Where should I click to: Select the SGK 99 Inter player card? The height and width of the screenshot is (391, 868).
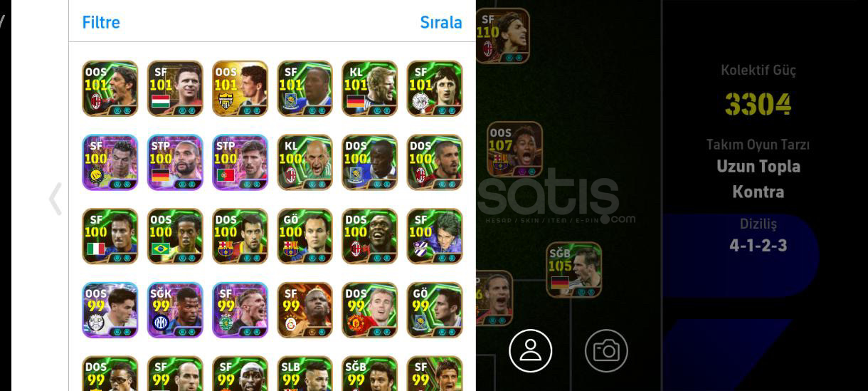click(175, 311)
